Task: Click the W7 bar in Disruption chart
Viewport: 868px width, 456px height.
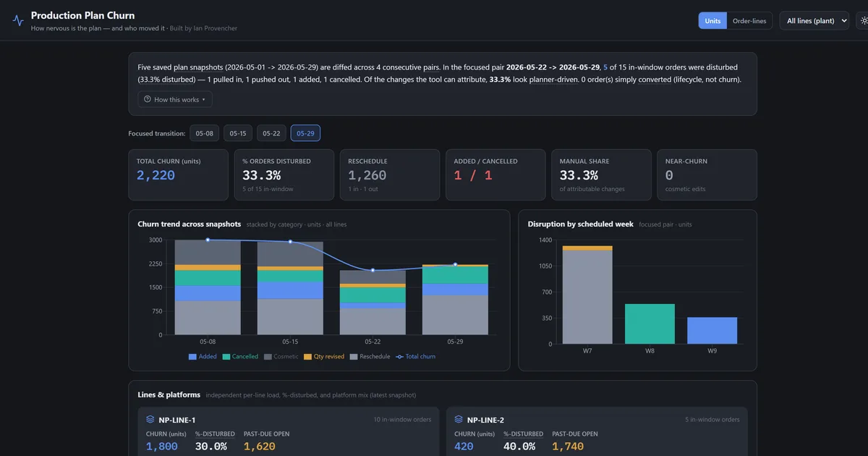Action: (x=587, y=295)
